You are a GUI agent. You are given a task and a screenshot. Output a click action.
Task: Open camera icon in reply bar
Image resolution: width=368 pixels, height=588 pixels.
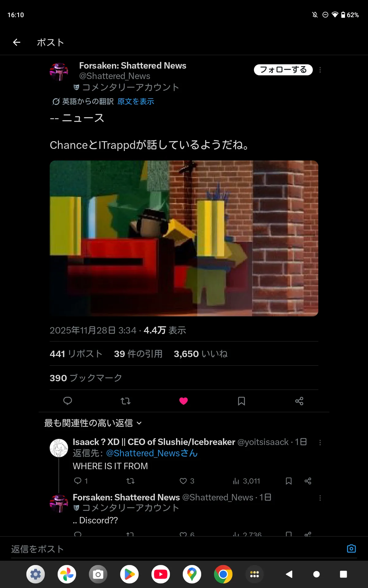point(351,548)
